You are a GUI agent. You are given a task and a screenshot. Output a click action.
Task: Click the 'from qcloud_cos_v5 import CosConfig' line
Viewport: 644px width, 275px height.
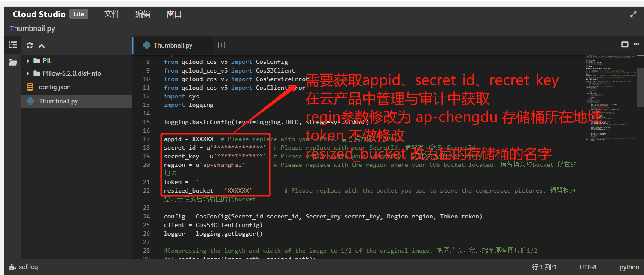click(x=226, y=62)
